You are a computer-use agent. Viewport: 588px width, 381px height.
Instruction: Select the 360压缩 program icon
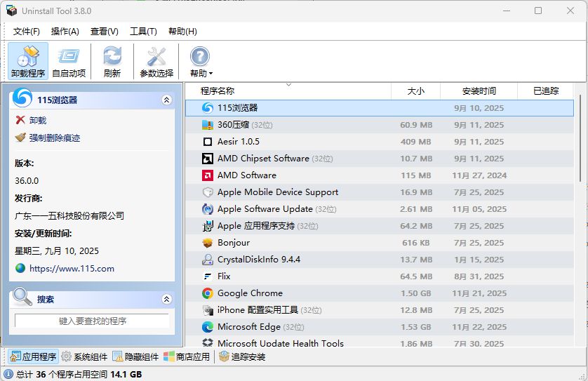click(x=208, y=125)
